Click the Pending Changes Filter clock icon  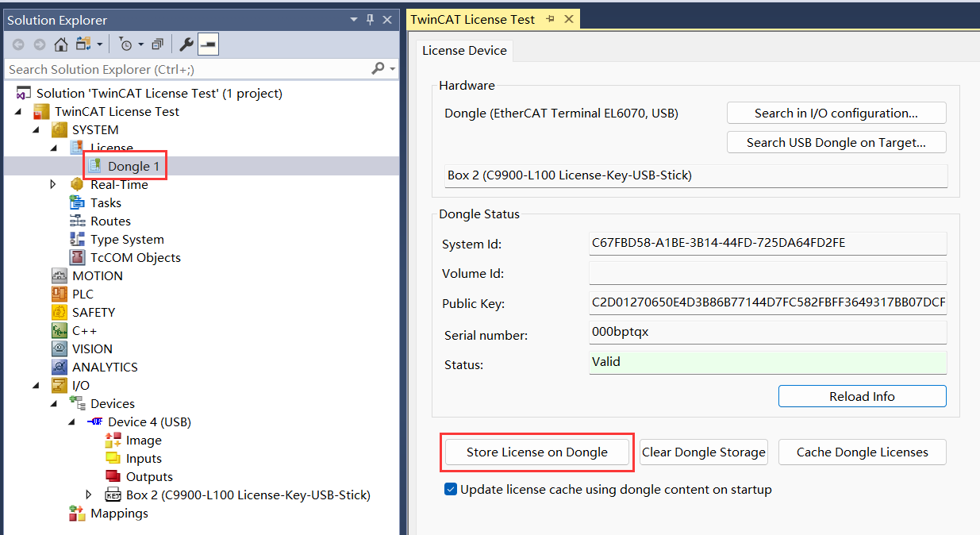[125, 44]
